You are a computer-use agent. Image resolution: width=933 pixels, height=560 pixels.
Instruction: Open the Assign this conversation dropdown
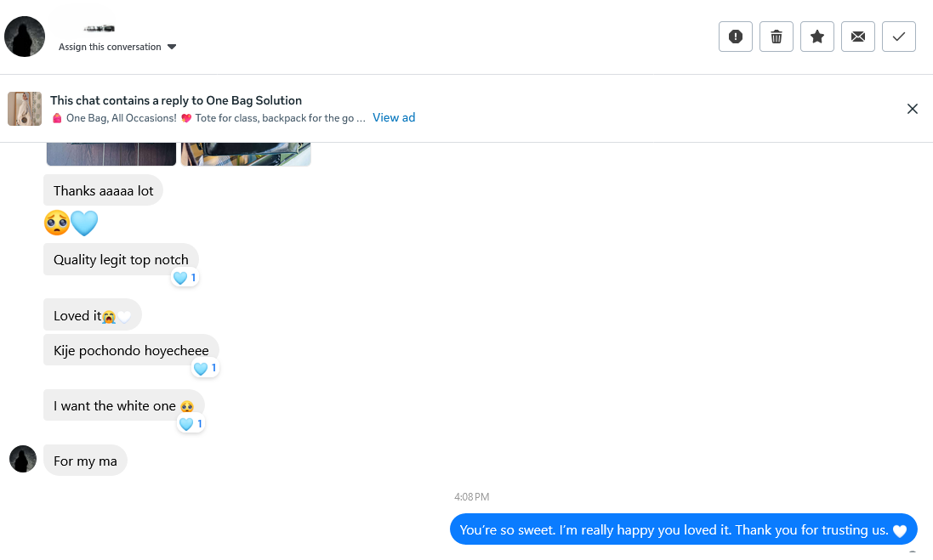(x=111, y=47)
